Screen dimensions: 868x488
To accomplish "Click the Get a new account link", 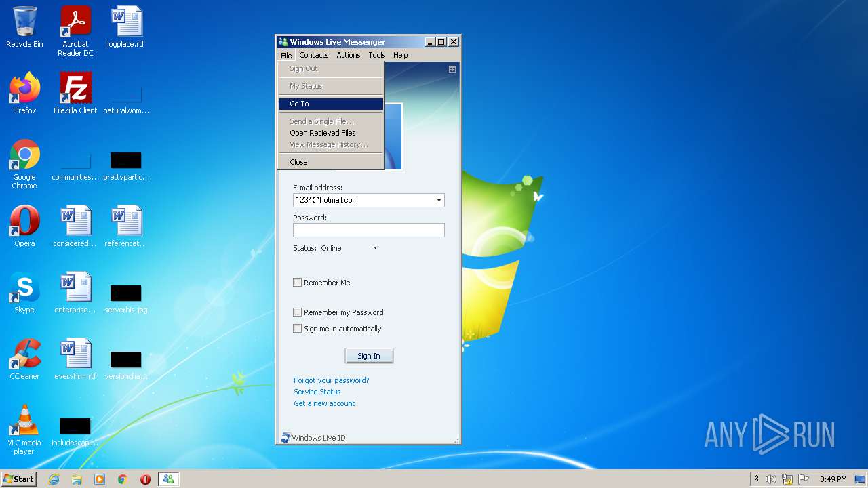I will click(x=324, y=403).
